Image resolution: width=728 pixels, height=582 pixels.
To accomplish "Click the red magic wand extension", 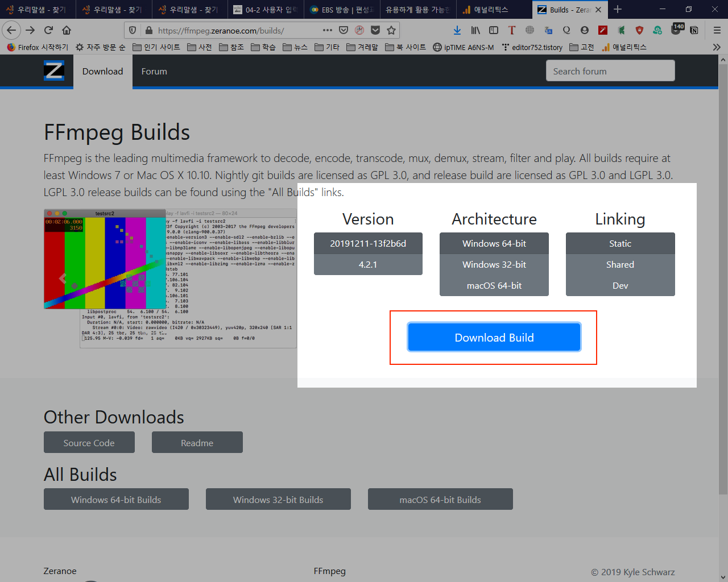I will click(603, 30).
